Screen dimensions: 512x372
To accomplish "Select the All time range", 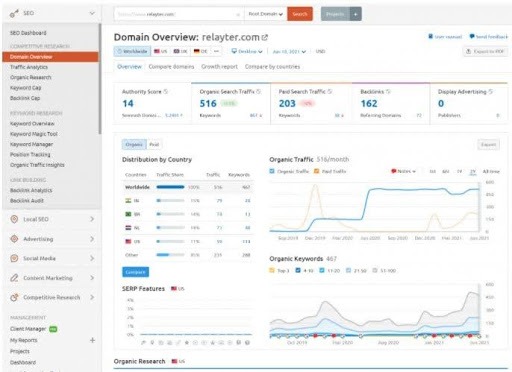I will pyautogui.click(x=491, y=171).
